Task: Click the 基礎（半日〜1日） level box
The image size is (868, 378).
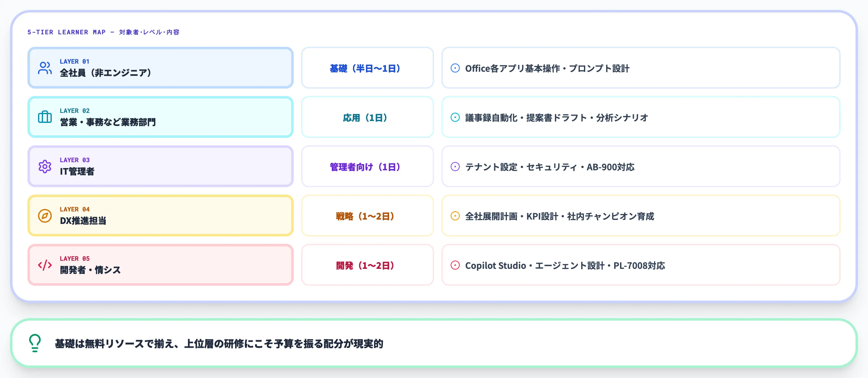Action: point(367,68)
